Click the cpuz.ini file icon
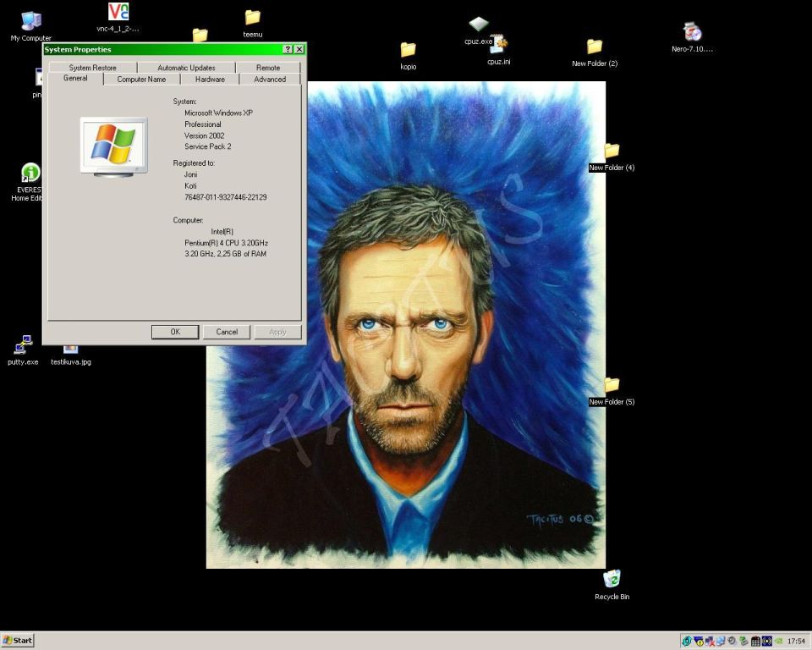812x650 pixels. tap(498, 45)
